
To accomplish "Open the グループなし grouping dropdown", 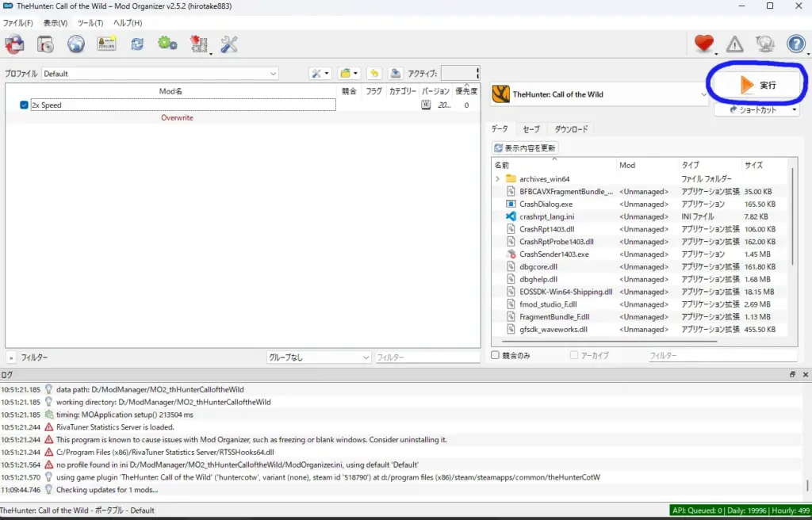I will tap(319, 357).
